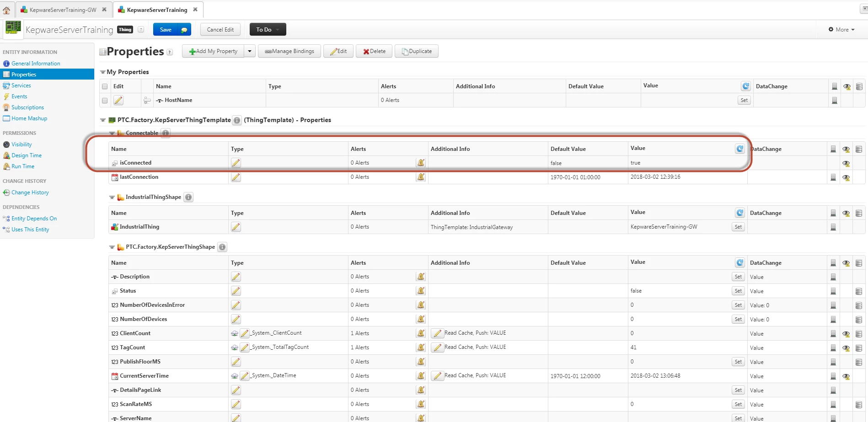The image size is (868, 422).
Task: Click the Duplicate button
Action: [x=417, y=51]
